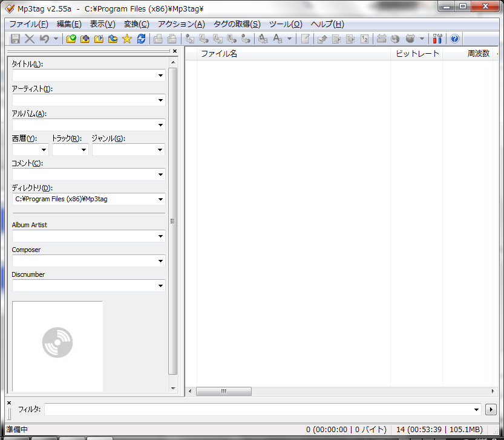The width and height of the screenshot is (504, 440).
Task: Click the Tag to Tag convert icon
Action: tap(246, 39)
